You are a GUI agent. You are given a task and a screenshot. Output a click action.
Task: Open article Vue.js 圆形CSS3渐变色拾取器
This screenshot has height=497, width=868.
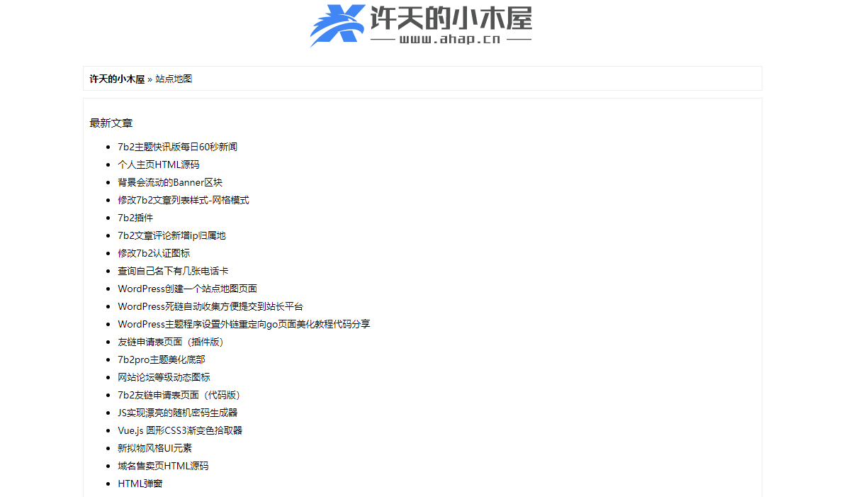pyautogui.click(x=180, y=430)
